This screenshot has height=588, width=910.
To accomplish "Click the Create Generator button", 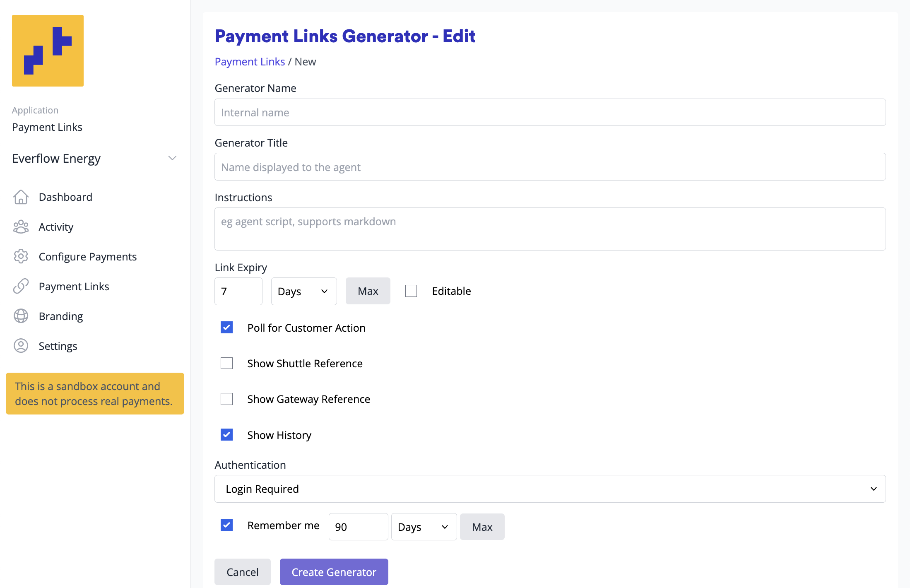I will (334, 572).
